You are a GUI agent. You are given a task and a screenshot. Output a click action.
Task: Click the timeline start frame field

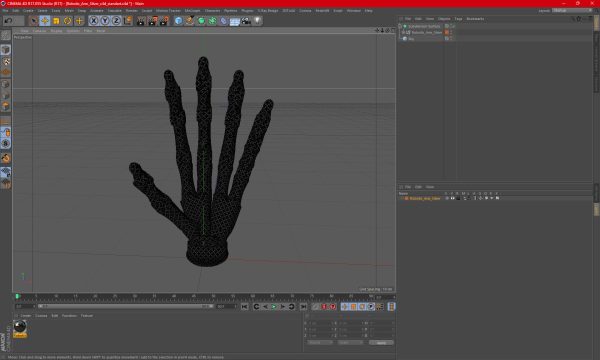pos(25,306)
